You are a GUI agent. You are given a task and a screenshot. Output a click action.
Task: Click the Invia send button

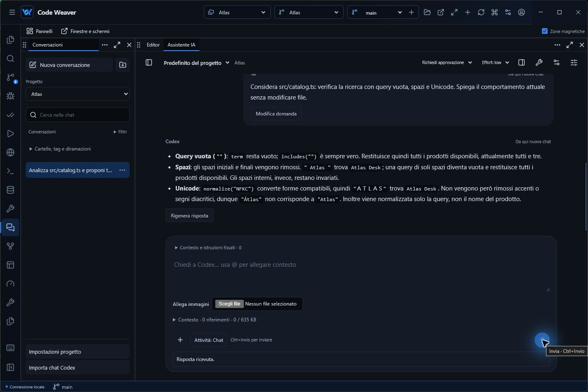(x=542, y=340)
